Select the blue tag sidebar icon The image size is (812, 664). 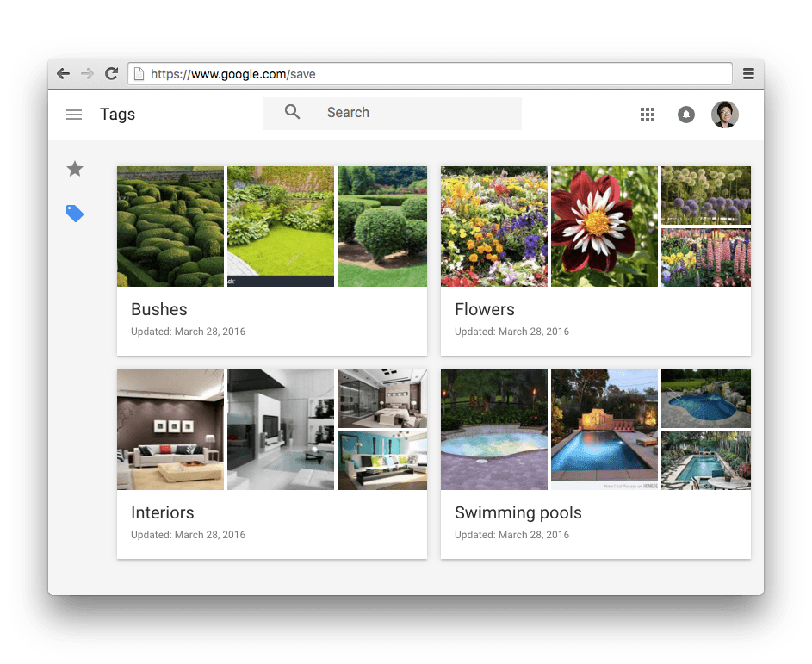point(75,214)
